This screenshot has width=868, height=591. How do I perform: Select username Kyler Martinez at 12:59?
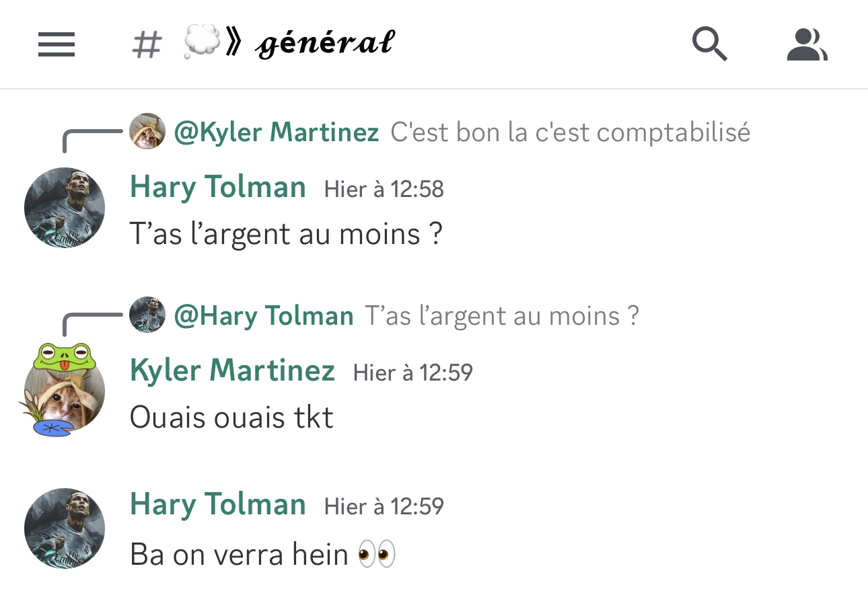tap(232, 370)
